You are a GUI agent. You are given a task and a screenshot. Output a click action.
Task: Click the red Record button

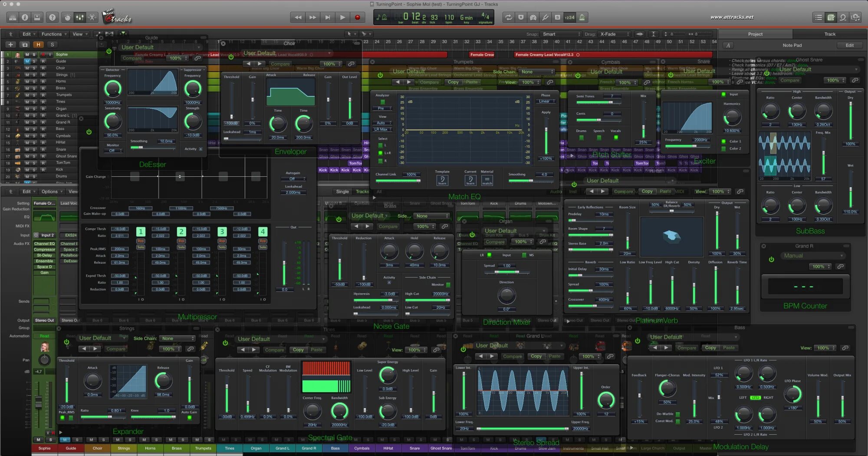(x=357, y=17)
